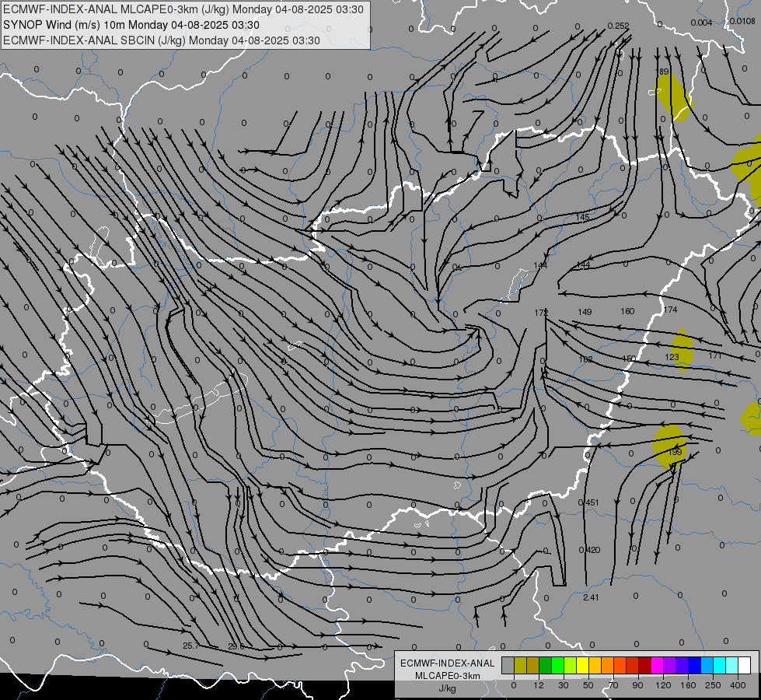Select the map value 0.252
Screen dimensions: 761x700
pos(618,26)
